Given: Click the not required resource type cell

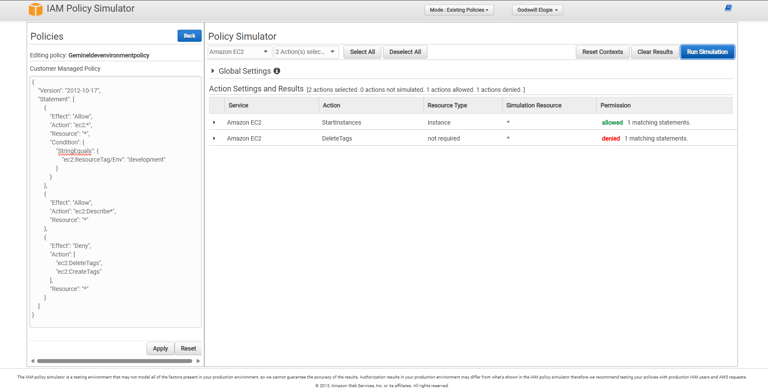Looking at the screenshot, I should point(444,139).
